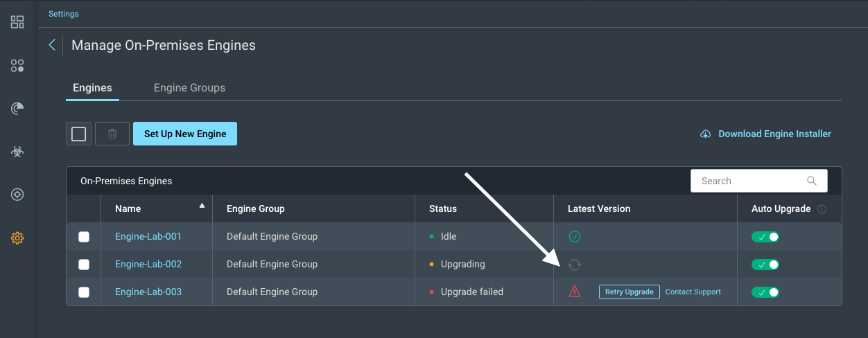Go back using the left chevron arrow

(52, 45)
